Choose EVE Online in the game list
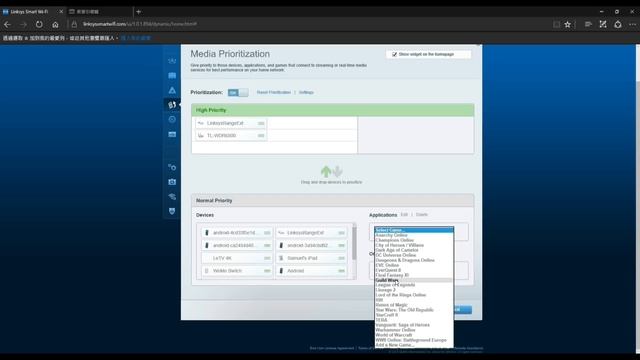 click(413, 265)
